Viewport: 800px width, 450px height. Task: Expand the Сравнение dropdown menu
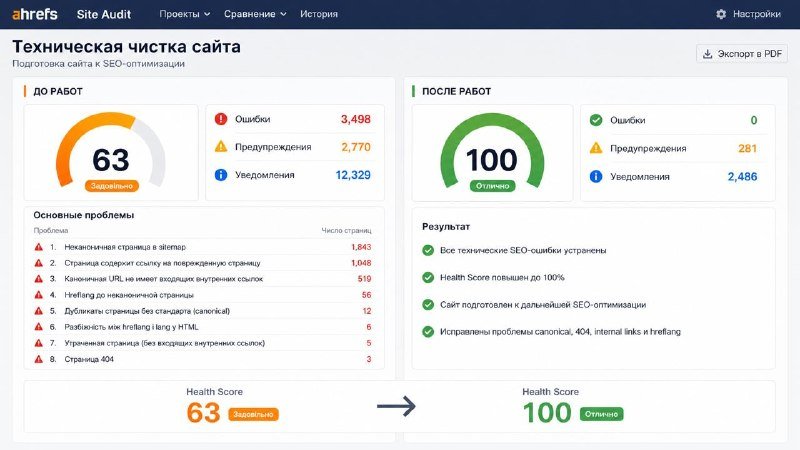pos(255,14)
